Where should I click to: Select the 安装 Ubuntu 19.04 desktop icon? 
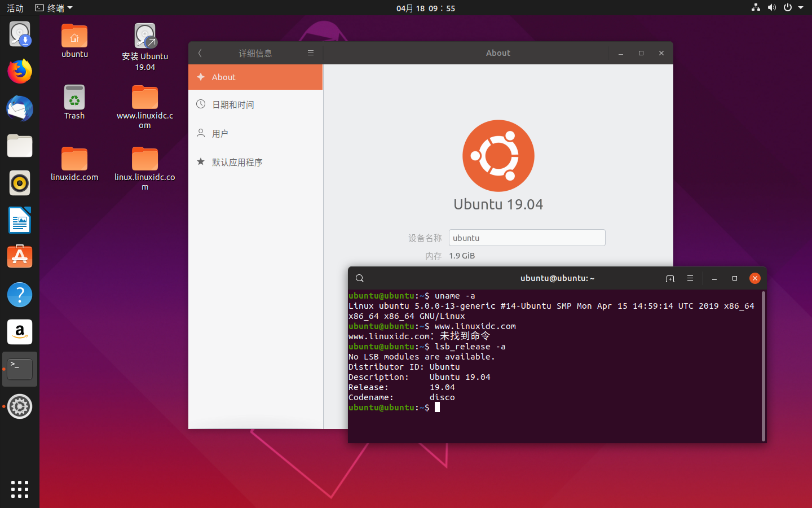145,47
